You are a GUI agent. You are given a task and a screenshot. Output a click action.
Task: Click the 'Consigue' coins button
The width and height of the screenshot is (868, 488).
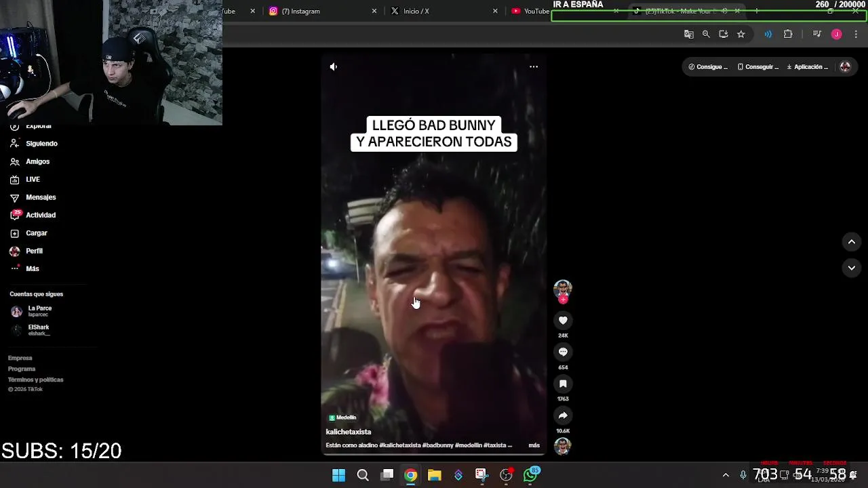click(708, 67)
